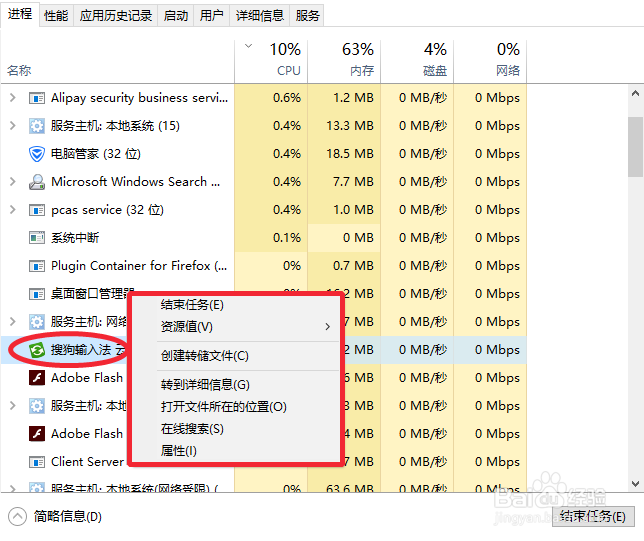Click the pcas service process icon
This screenshot has width=644, height=541.
pos(37,210)
